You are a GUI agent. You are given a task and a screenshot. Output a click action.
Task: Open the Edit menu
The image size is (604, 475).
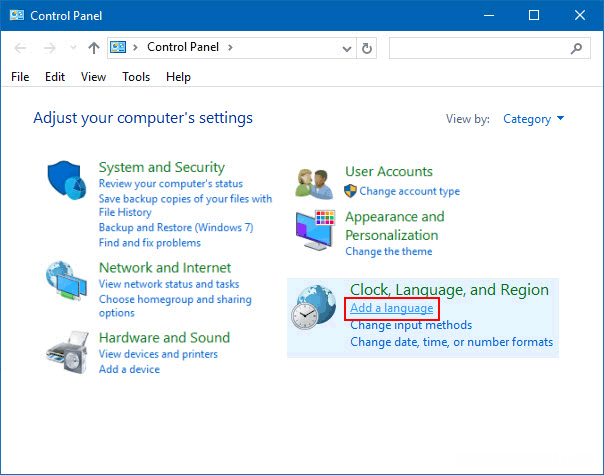[x=55, y=77]
